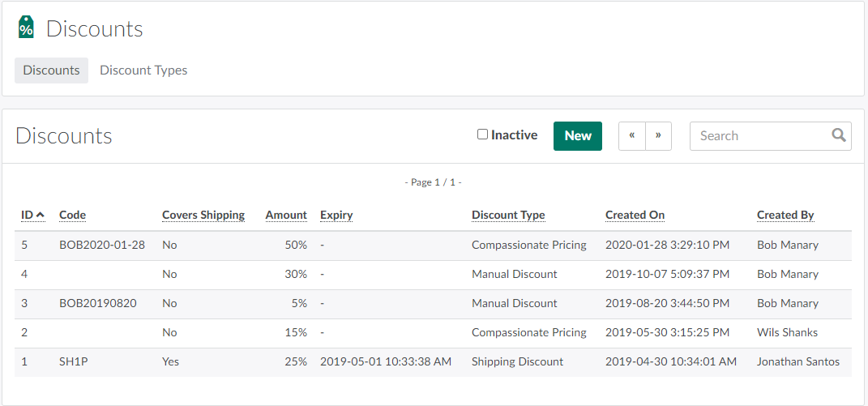
Task: Go to next page with » button
Action: [658, 136]
